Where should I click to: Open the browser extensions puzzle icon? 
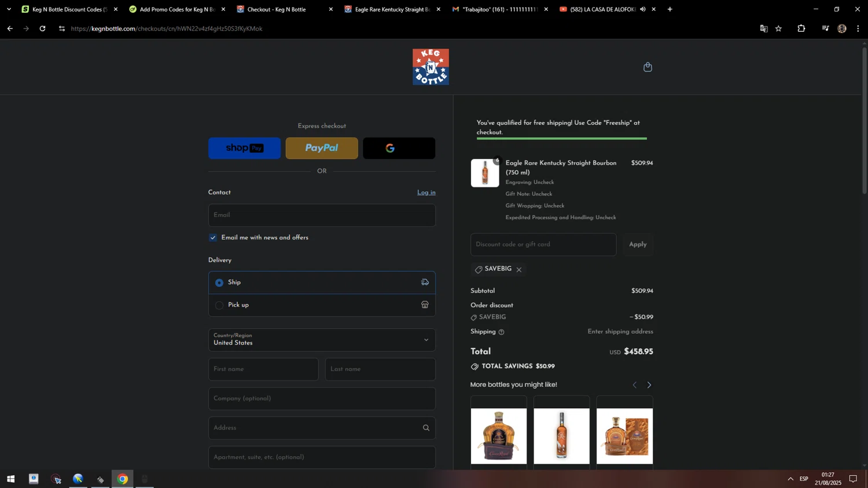point(801,28)
